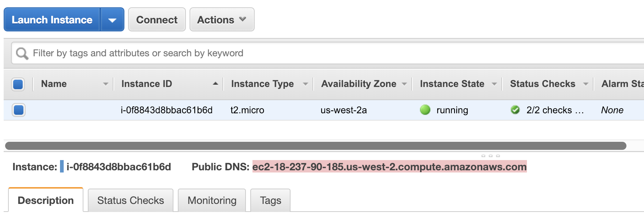Expand the Actions dropdown menu
Image resolution: width=644 pixels, height=220 pixels.
click(222, 20)
